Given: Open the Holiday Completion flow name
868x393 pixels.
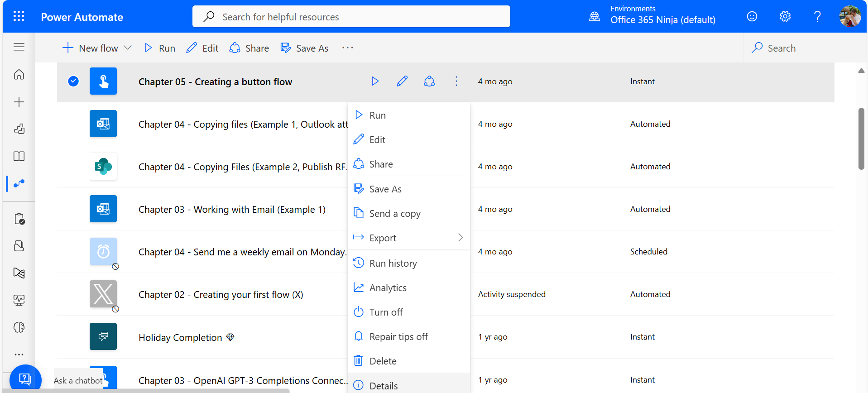Looking at the screenshot, I should (180, 338).
